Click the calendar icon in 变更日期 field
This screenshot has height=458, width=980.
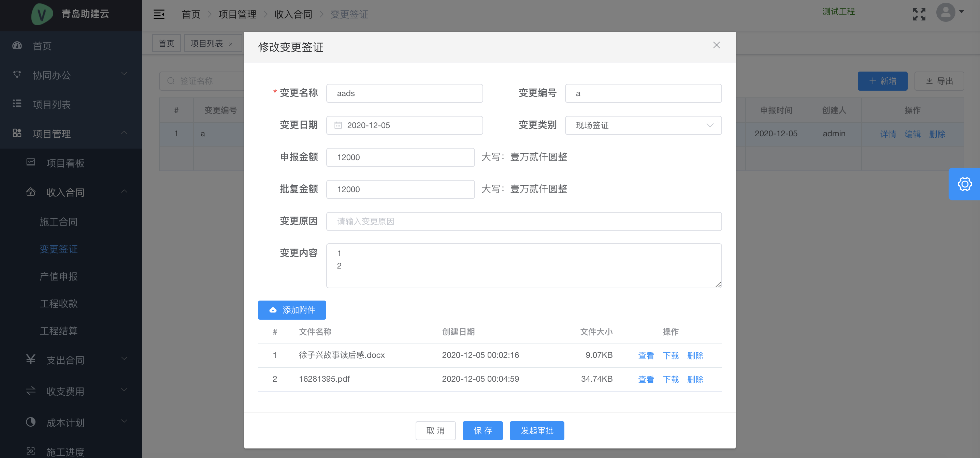tap(338, 125)
